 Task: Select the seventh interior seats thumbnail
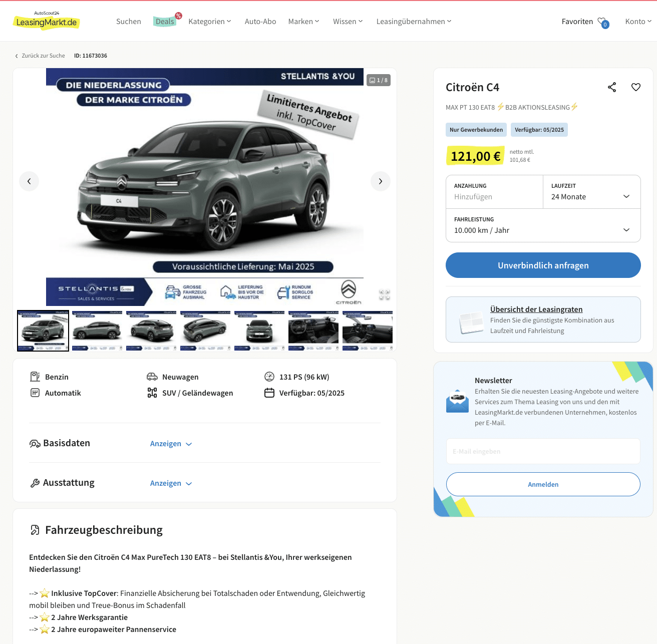[368, 331]
